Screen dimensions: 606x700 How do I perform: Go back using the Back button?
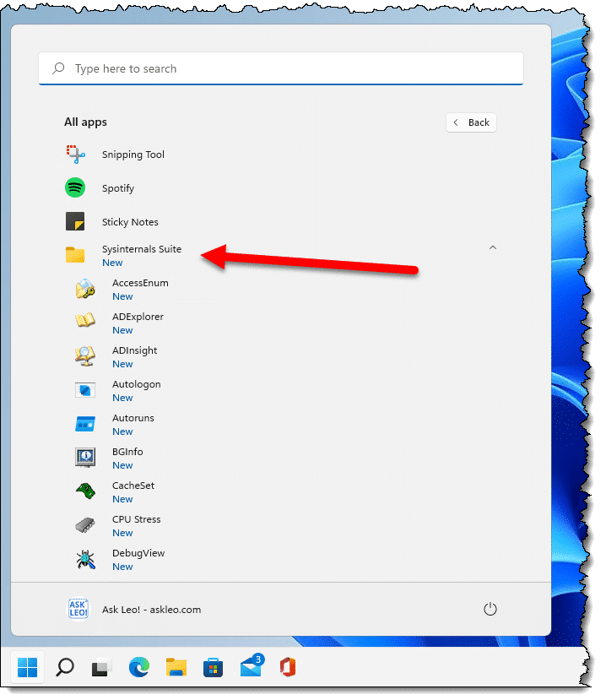pyautogui.click(x=471, y=122)
